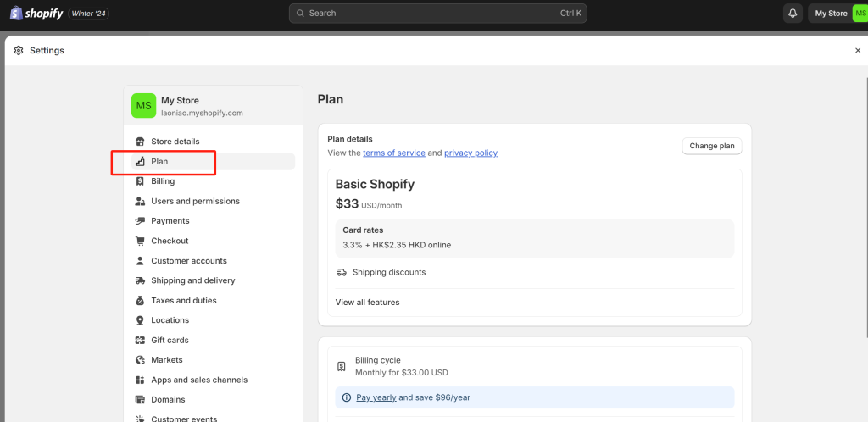Open Shipping and delivery settings
868x422 pixels.
pyautogui.click(x=213, y=280)
